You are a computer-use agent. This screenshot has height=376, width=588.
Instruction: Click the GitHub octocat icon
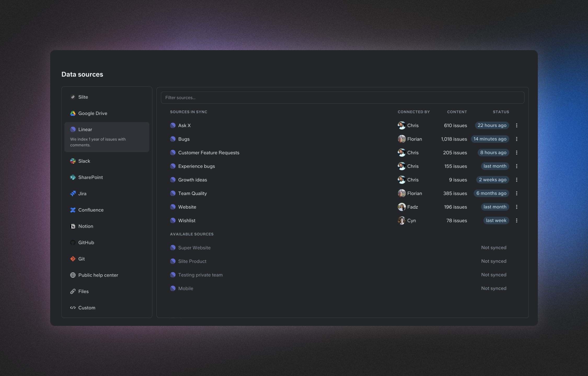[x=73, y=242]
